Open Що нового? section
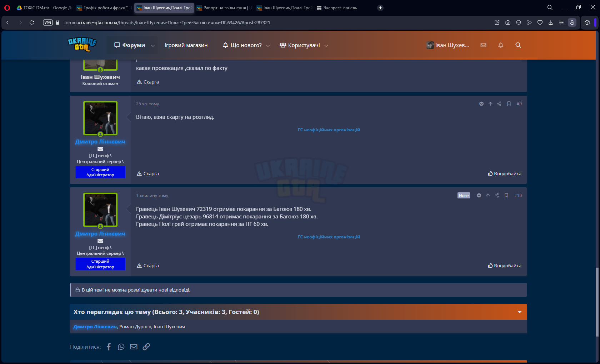The width and height of the screenshot is (600, 364). pyautogui.click(x=242, y=45)
